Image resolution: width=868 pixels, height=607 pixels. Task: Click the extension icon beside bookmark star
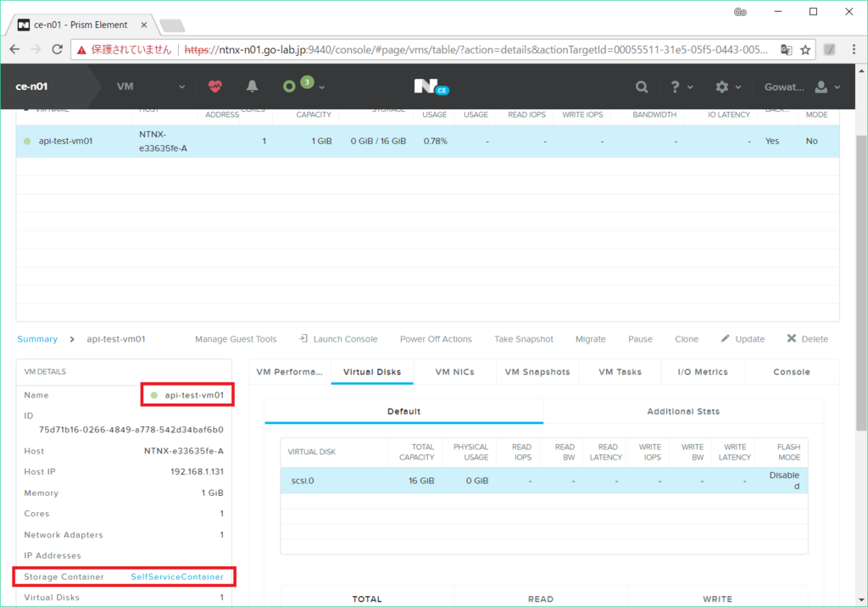click(829, 49)
